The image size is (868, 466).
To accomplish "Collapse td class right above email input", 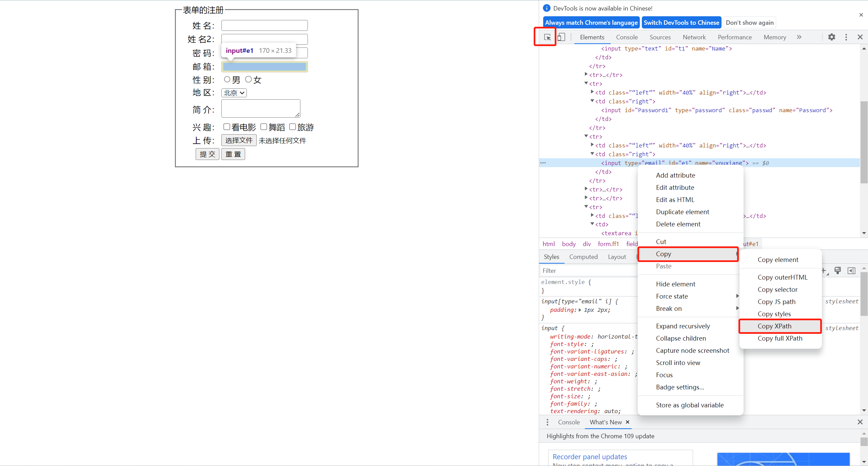I will point(592,154).
